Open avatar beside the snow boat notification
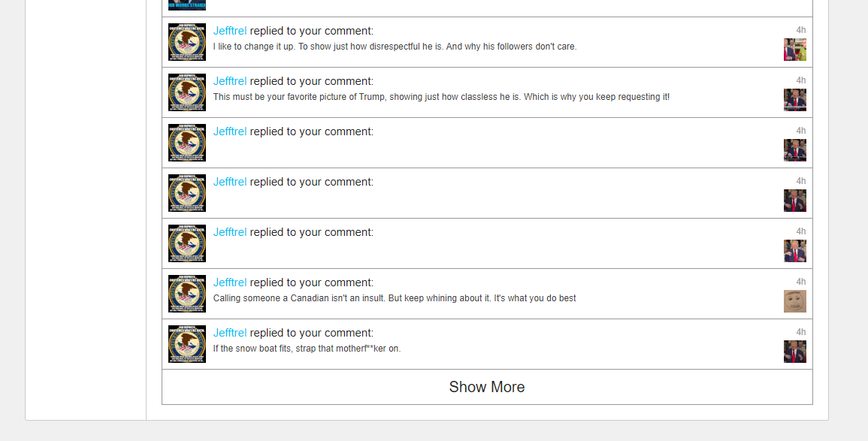Viewport: 868px width, 441px height. click(187, 344)
